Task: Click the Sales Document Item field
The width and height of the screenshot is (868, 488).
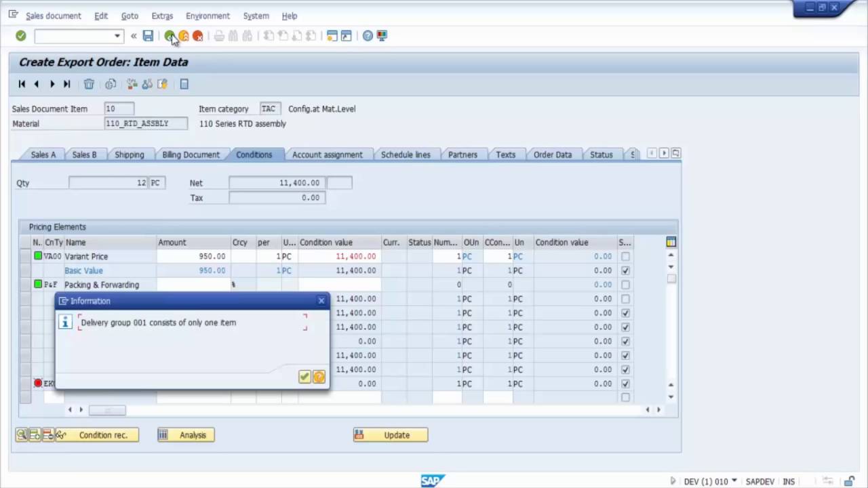Action: tap(119, 108)
